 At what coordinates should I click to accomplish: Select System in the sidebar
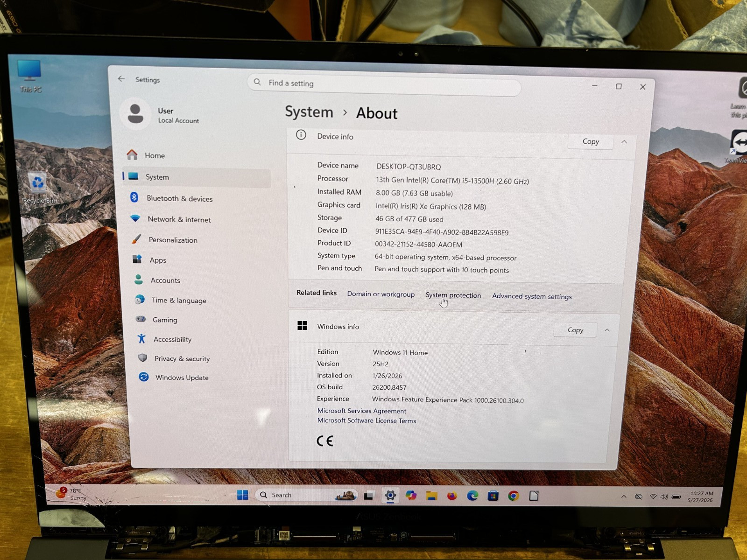[197, 177]
